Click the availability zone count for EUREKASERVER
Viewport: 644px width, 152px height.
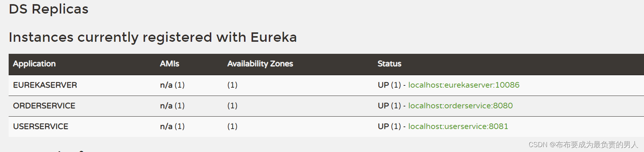232,85
